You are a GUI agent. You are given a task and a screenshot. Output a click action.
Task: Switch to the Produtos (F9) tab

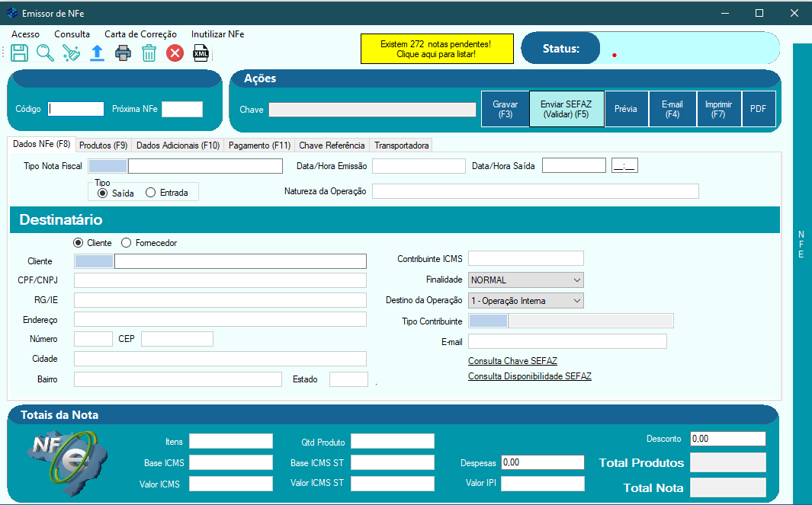(x=103, y=145)
